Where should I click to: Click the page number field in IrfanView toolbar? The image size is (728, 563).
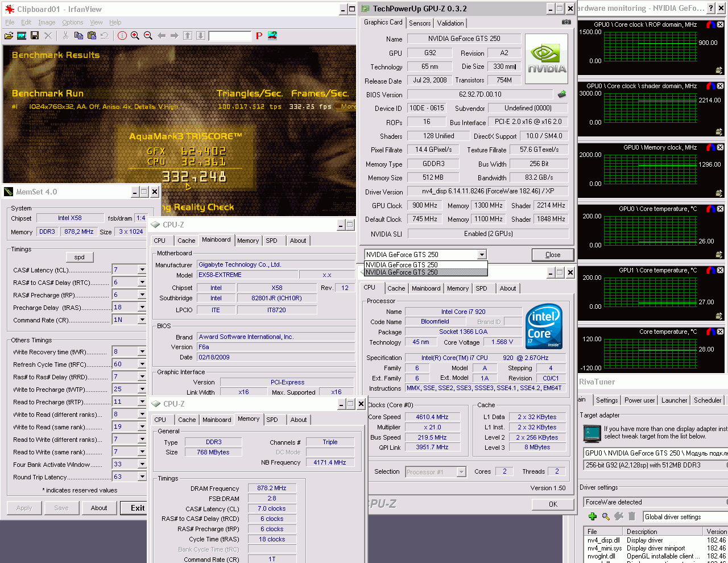tap(230, 36)
